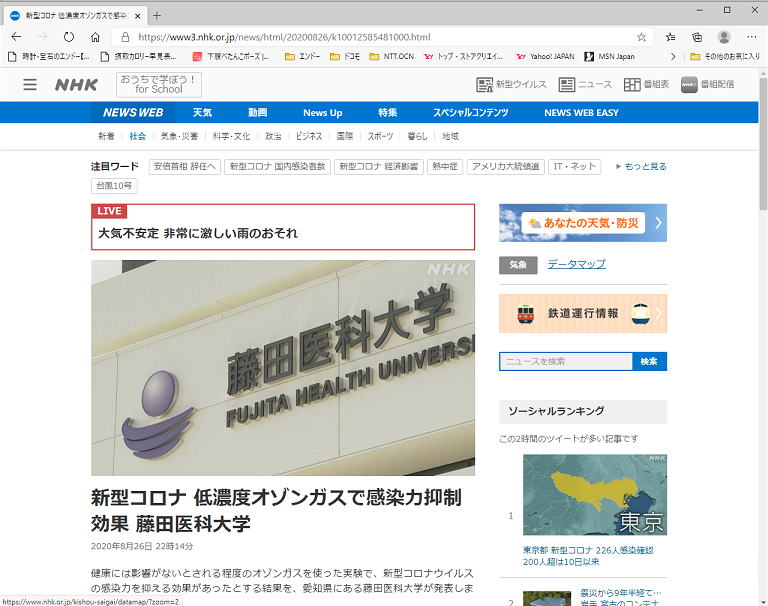Open おうちで学ぼう for School banner

click(x=159, y=84)
